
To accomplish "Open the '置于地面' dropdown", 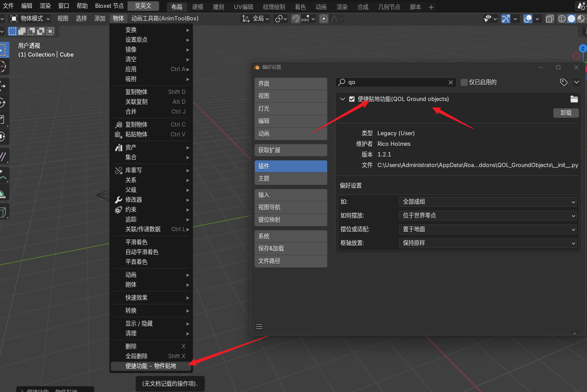I will click(488, 229).
